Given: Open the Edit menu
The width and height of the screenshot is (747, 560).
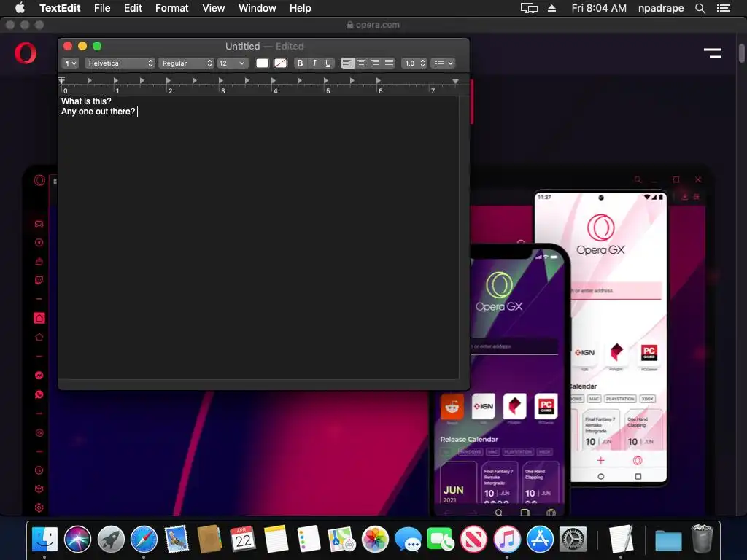Looking at the screenshot, I should (133, 8).
